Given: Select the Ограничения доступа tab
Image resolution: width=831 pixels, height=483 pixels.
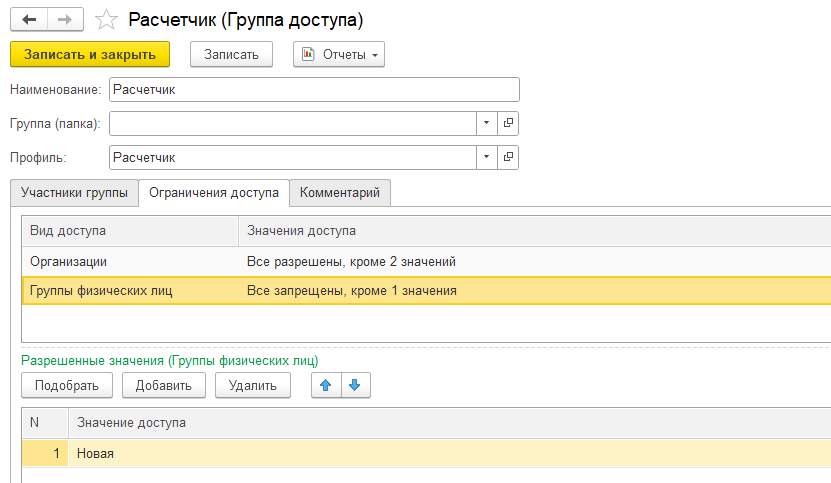Looking at the screenshot, I should point(214,193).
